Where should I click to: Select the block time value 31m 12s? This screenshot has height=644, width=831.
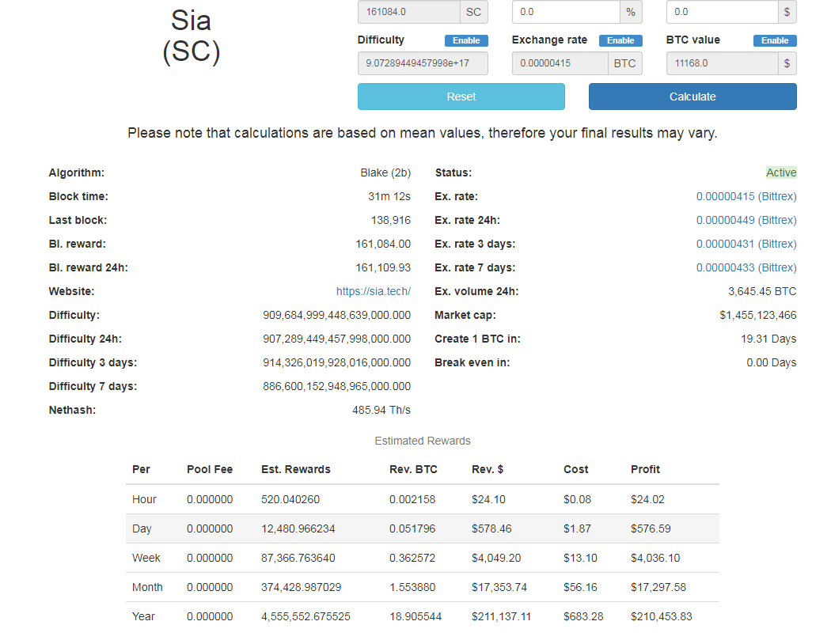(x=389, y=196)
